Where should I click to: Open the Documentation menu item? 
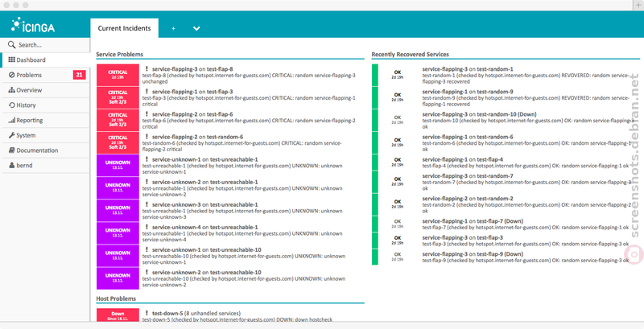pyautogui.click(x=45, y=150)
